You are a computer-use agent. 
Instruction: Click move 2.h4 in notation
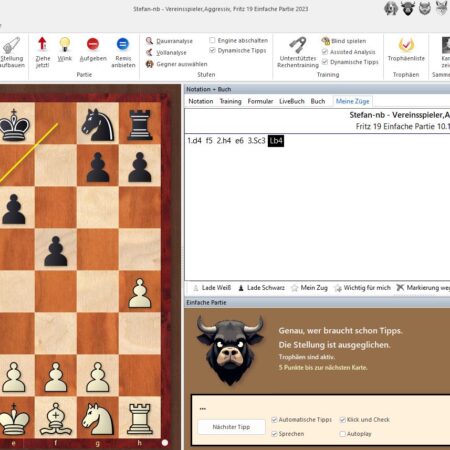point(224,141)
